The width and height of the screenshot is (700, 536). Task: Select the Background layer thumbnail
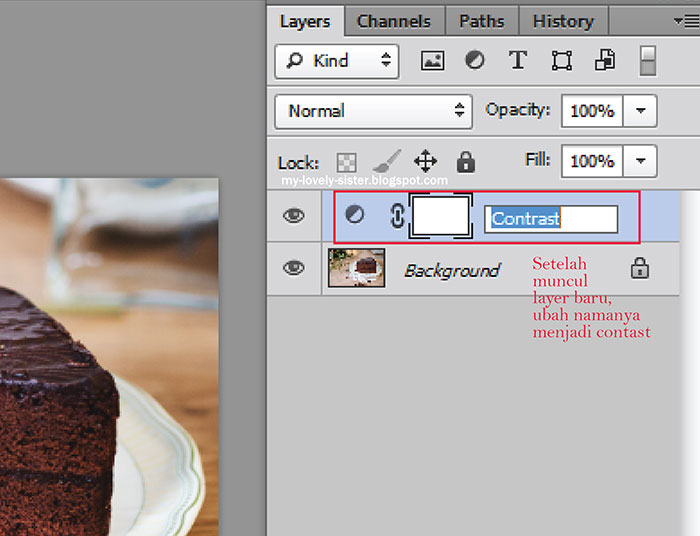[x=356, y=268]
